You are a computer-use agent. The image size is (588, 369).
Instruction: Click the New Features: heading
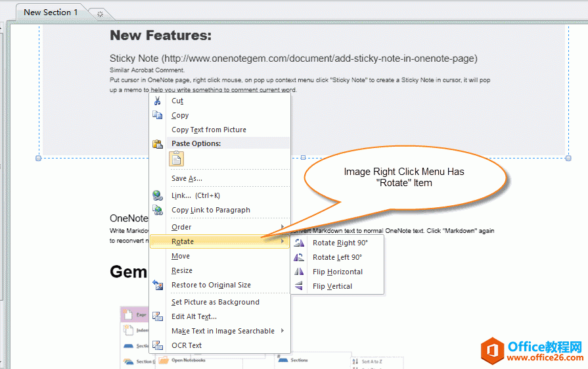(x=160, y=36)
